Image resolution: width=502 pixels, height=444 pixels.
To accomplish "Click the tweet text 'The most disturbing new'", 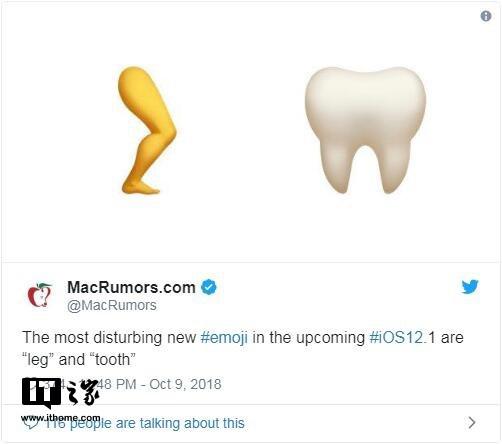I will click(x=109, y=337).
